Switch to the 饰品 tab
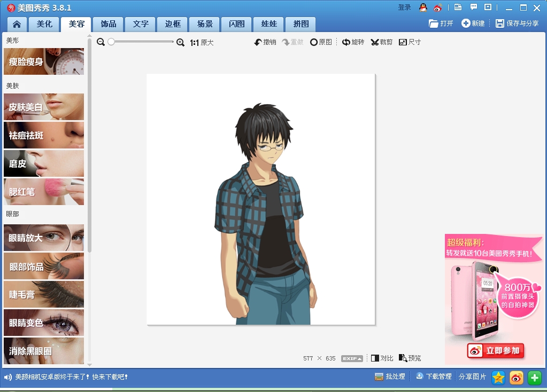This screenshot has width=547, height=392. click(x=109, y=24)
